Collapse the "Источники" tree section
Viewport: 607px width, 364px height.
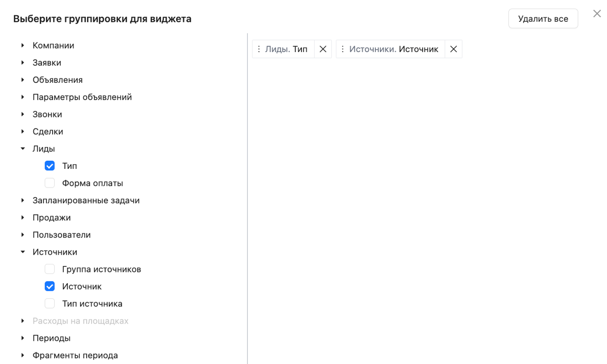[23, 252]
